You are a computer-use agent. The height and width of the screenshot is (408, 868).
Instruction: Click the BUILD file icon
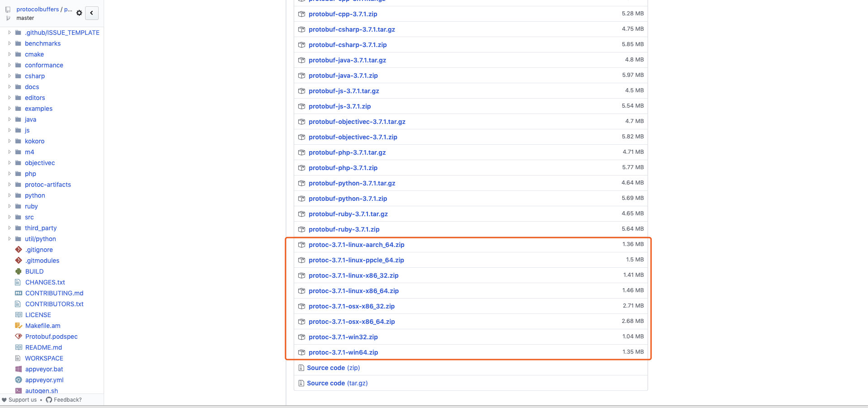pyautogui.click(x=19, y=271)
